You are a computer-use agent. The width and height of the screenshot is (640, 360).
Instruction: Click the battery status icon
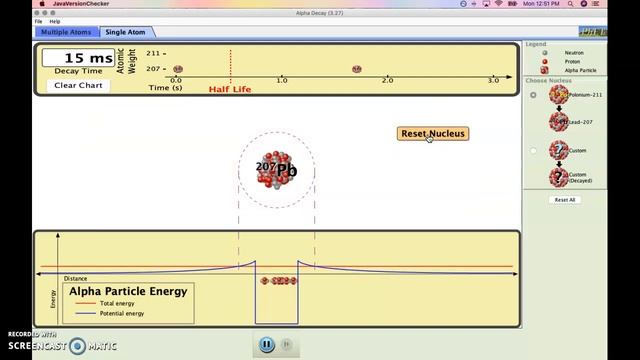(x=512, y=4)
